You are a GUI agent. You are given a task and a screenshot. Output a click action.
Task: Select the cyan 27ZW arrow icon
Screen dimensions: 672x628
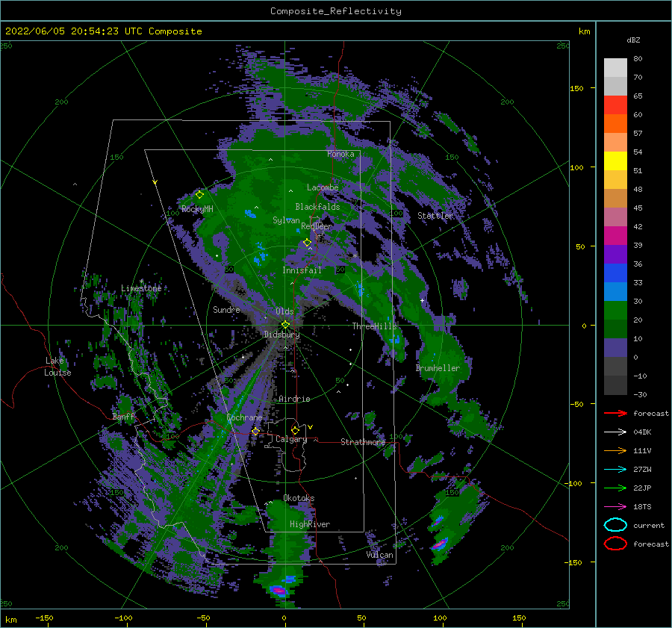[615, 470]
